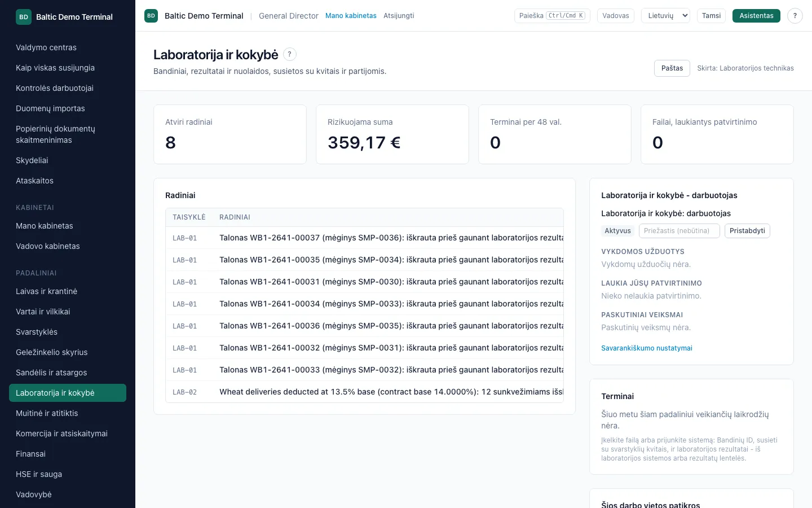The width and height of the screenshot is (812, 508).
Task: Open Ataskaitos reports page
Action: (68, 181)
